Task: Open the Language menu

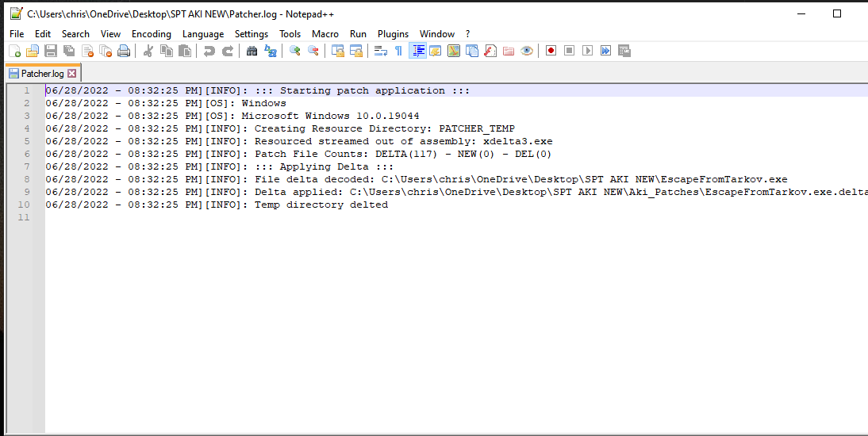Action: (x=203, y=34)
